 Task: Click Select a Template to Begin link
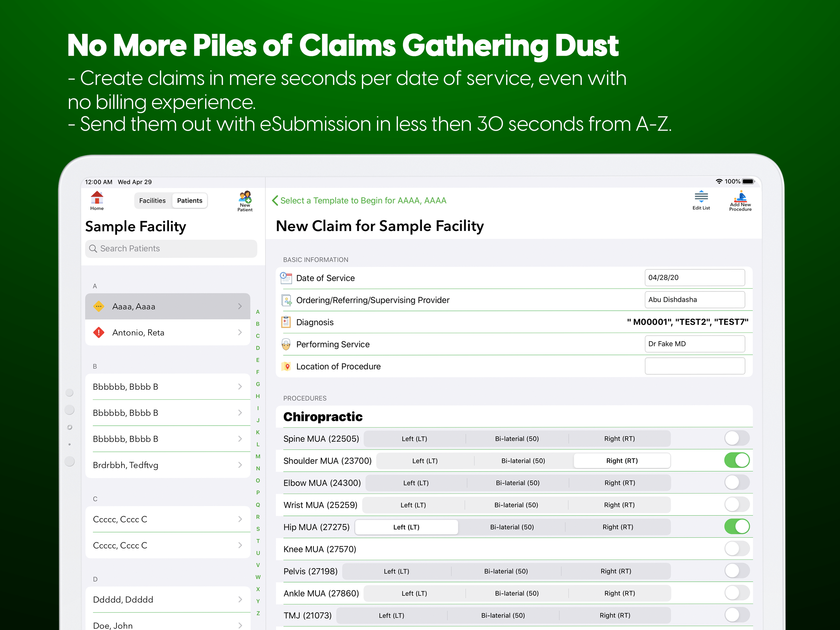(x=363, y=200)
